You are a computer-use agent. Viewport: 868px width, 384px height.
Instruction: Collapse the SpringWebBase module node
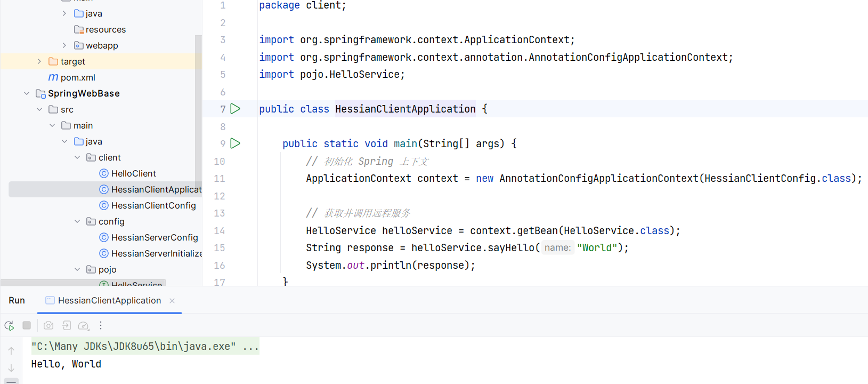pyautogui.click(x=27, y=93)
